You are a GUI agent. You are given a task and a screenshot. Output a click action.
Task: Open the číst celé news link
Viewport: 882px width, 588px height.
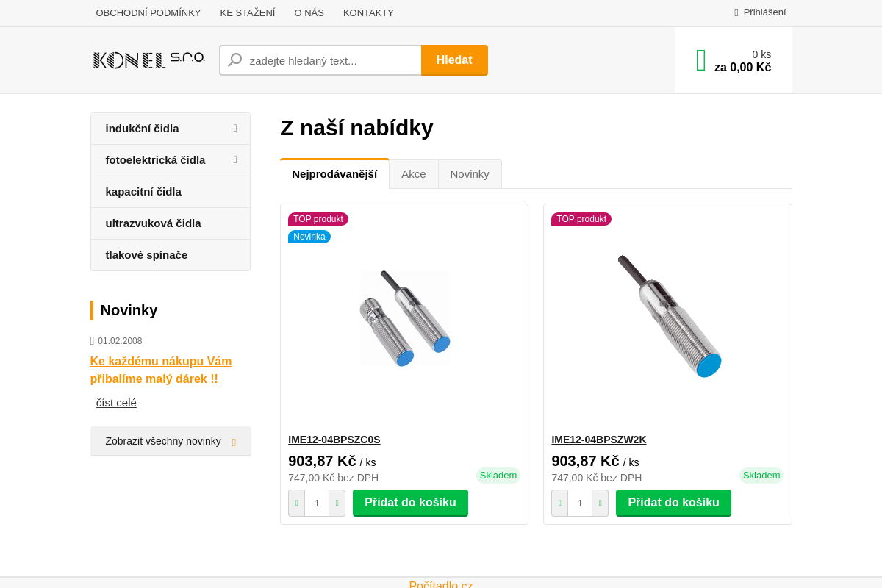[x=115, y=402]
